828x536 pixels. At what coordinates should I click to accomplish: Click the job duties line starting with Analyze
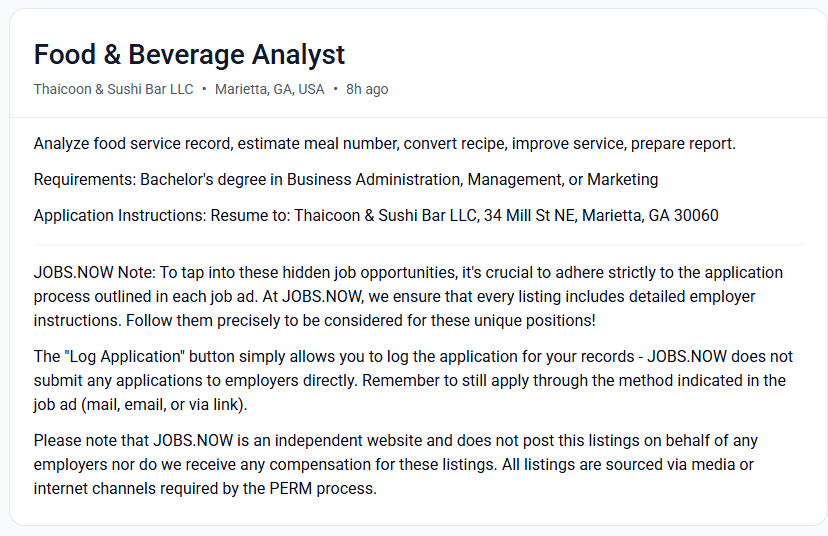(384, 144)
